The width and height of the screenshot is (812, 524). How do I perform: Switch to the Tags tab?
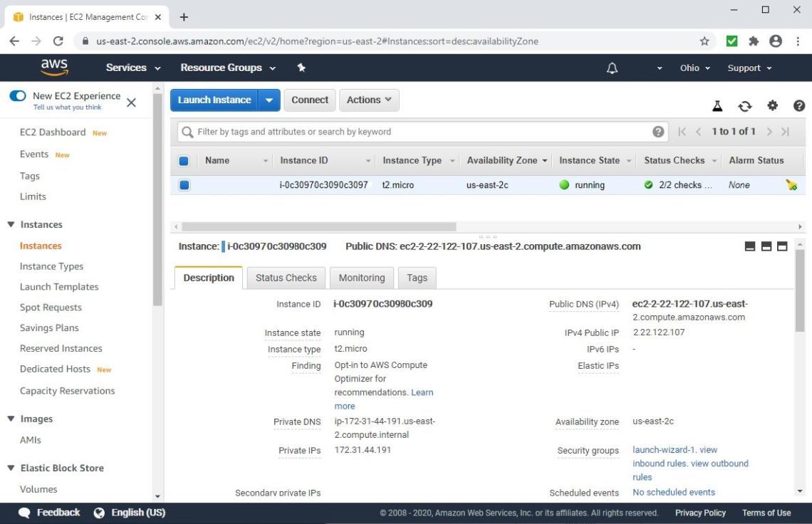click(x=417, y=278)
